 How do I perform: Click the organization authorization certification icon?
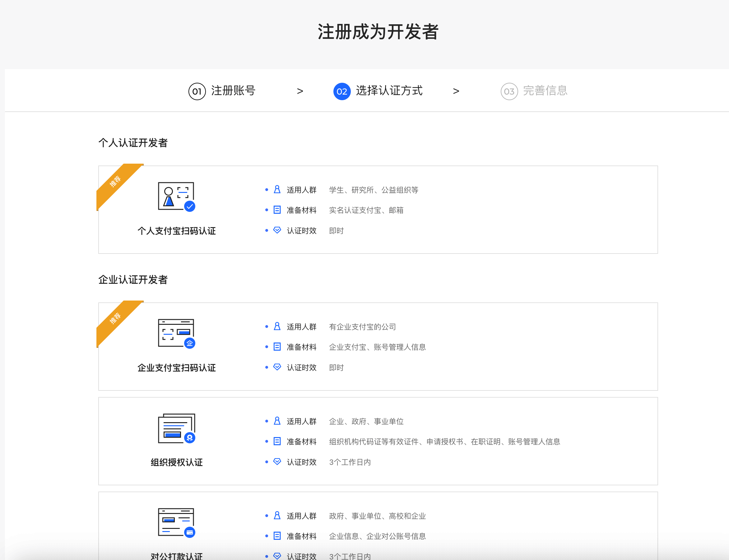click(176, 428)
